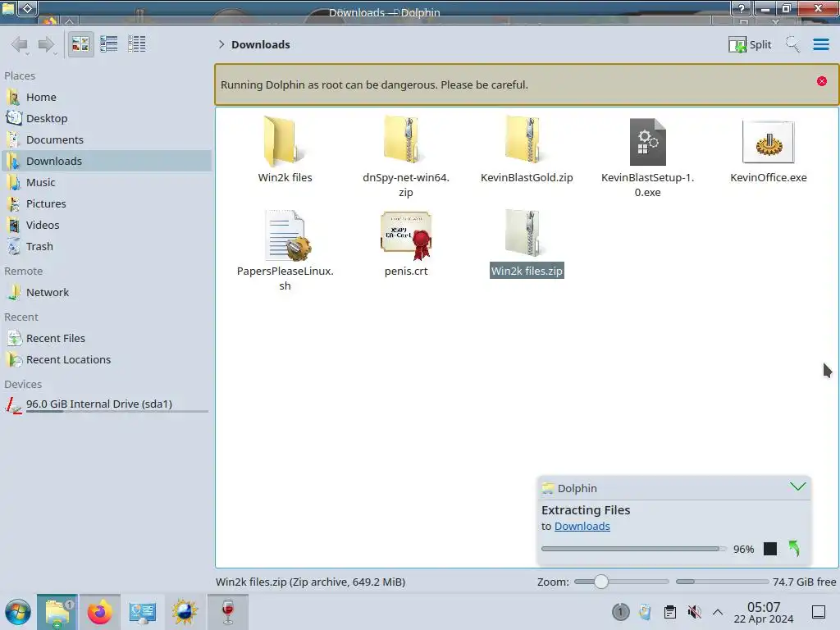Select KevinBlastGold.zip archive icon
The height and width of the screenshot is (630, 840).
527,140
